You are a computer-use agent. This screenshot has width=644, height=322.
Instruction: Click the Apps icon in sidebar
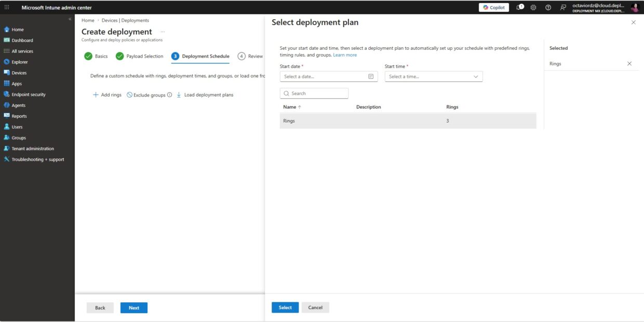click(7, 84)
